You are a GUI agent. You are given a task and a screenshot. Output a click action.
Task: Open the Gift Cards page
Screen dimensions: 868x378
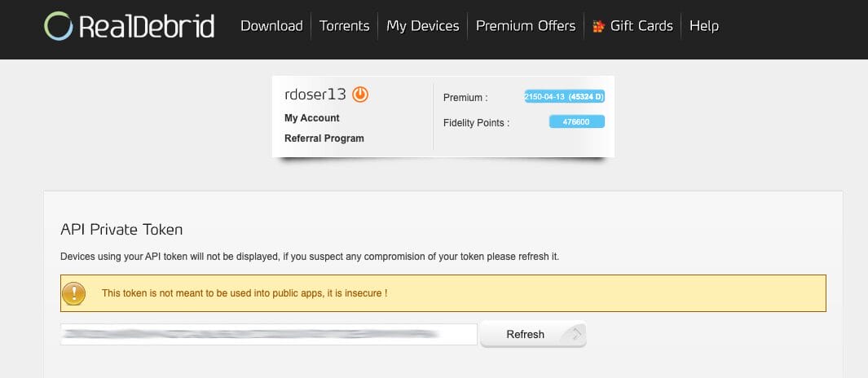[641, 26]
